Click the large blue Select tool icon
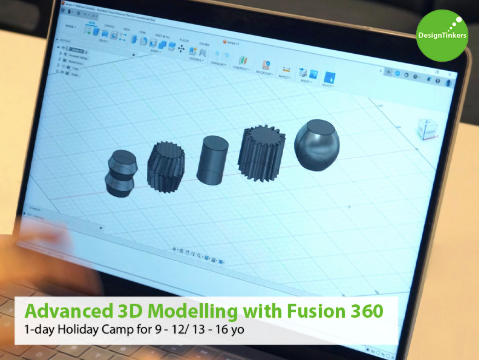Viewport: 479px width, 360px height. coord(329,77)
